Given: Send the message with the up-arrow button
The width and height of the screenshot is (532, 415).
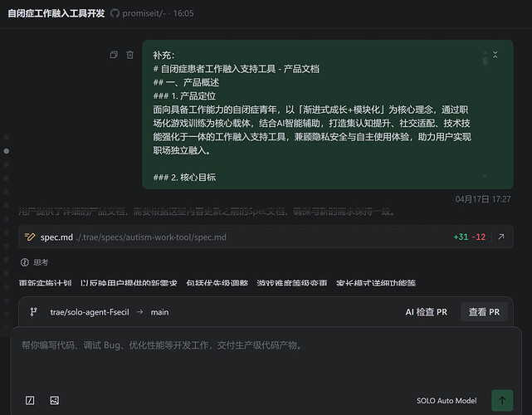Looking at the screenshot, I should (x=502, y=400).
